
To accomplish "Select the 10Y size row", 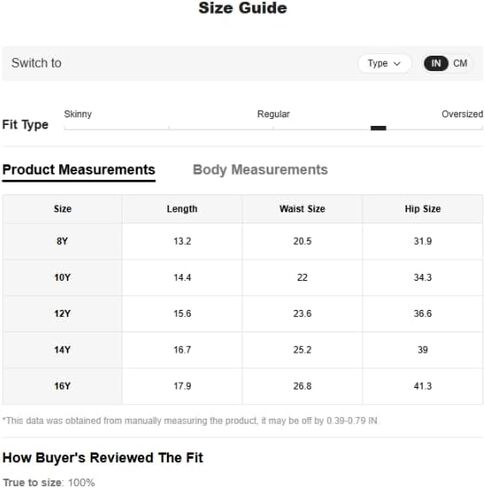I will [242, 277].
